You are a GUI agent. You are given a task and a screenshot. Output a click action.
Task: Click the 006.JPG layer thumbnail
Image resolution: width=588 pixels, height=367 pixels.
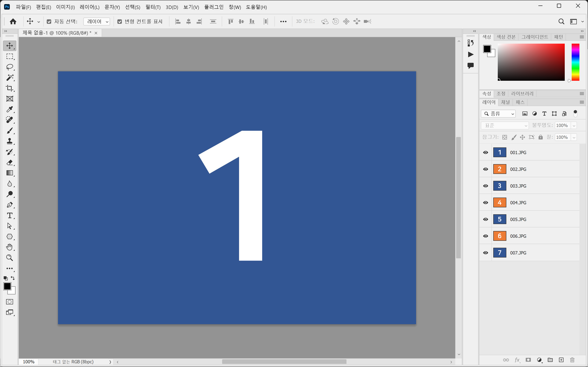pyautogui.click(x=500, y=236)
